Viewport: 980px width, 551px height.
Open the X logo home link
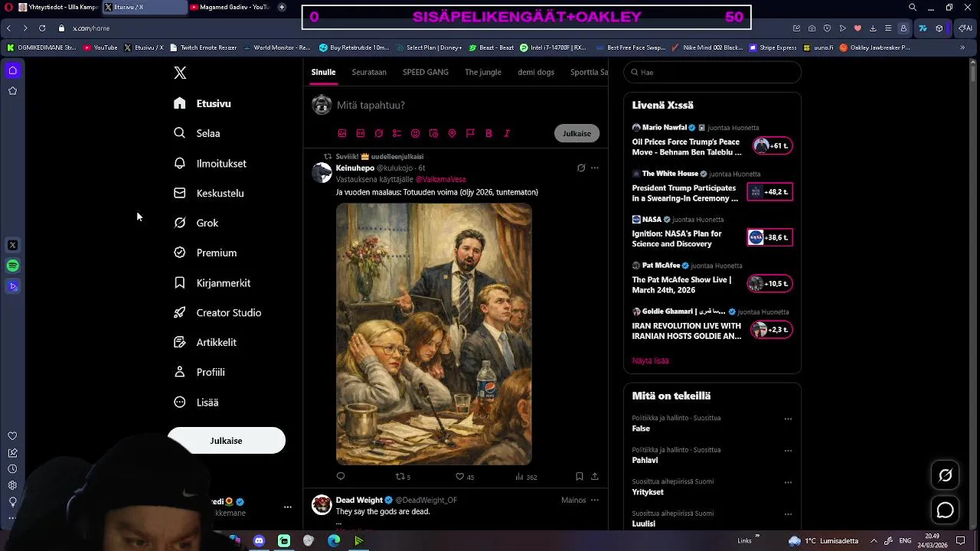click(180, 73)
